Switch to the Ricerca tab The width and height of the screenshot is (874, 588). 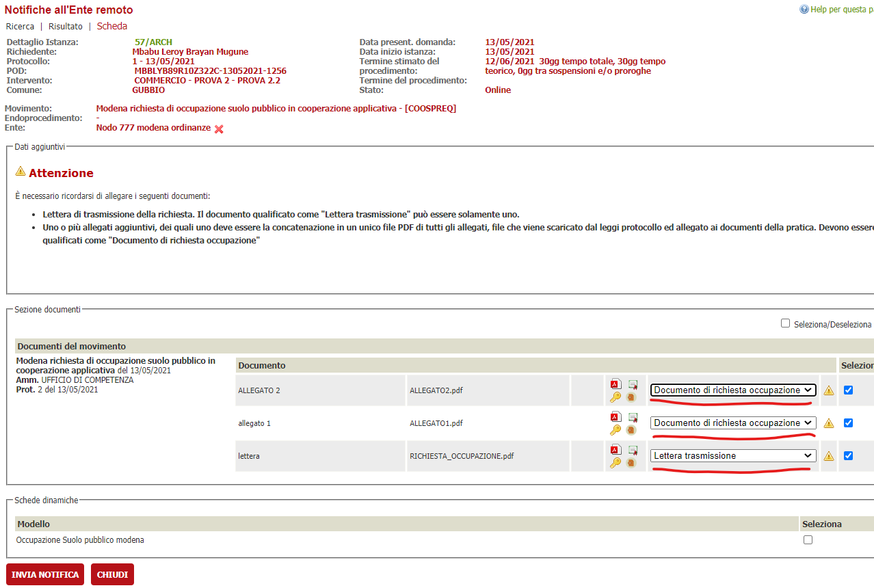[x=20, y=27]
